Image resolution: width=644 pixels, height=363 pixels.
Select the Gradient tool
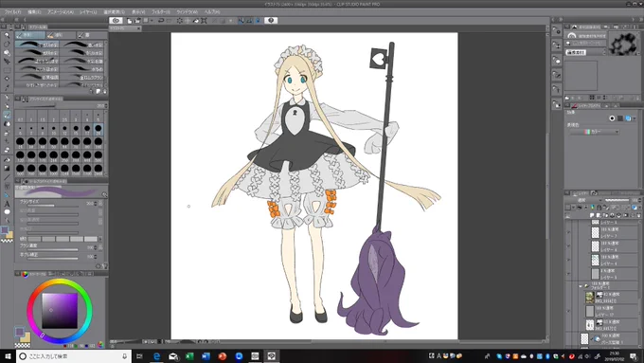(7, 168)
